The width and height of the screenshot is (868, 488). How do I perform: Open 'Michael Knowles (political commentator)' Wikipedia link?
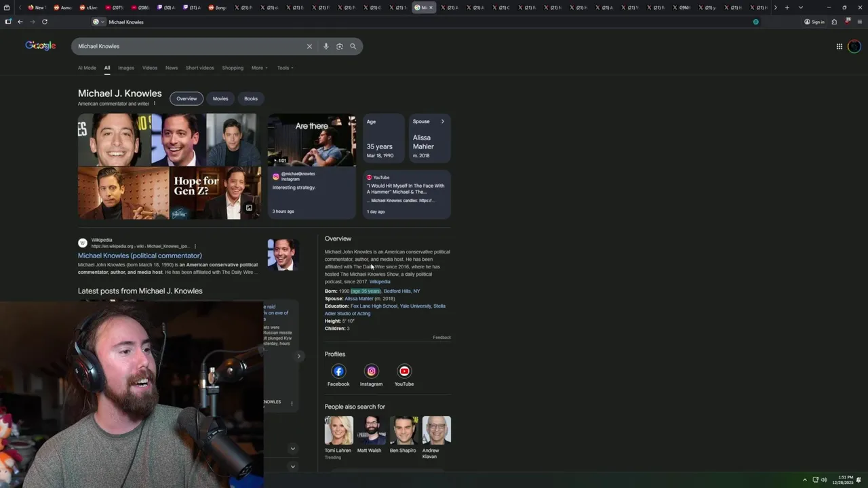click(x=140, y=256)
